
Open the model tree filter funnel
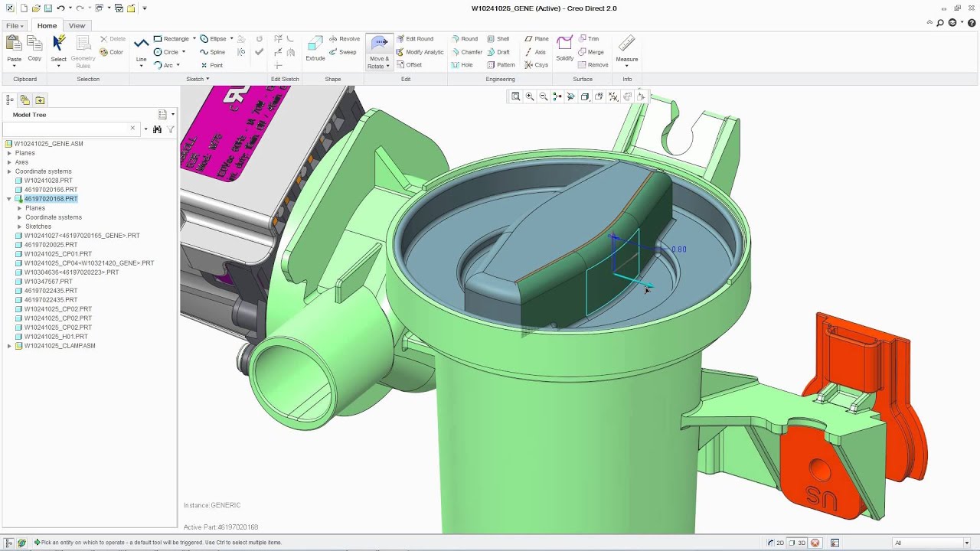[171, 129]
